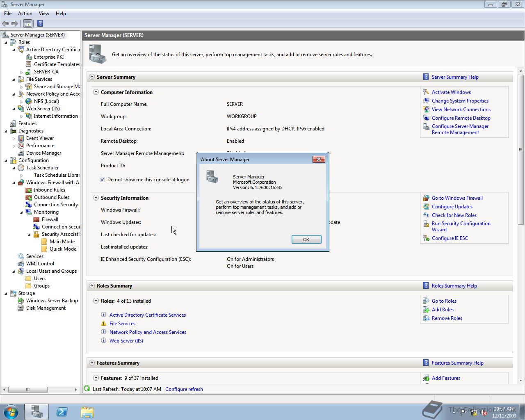Select Connection Security Rules icon
The image size is (525, 420).
tap(29, 205)
